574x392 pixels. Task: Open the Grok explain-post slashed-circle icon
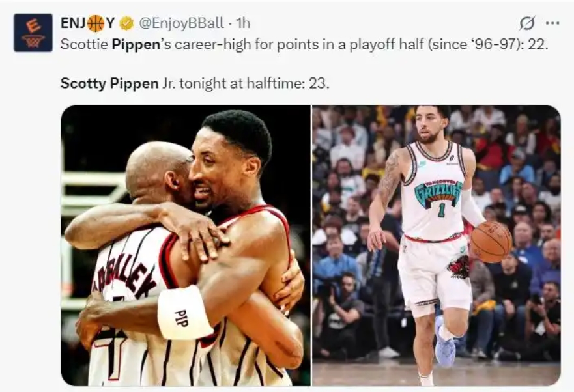tap(527, 23)
